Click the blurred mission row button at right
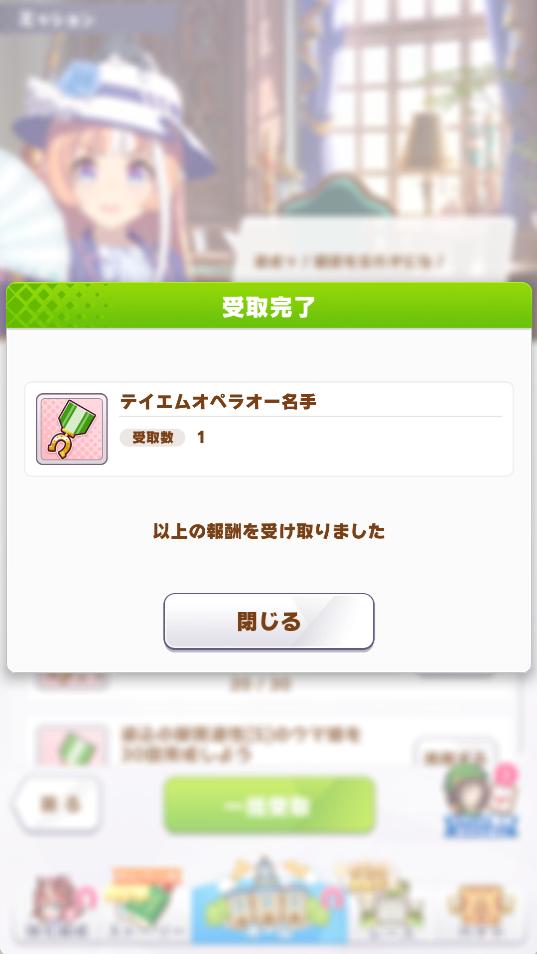Screen dimensions: 537x954 pos(456,756)
